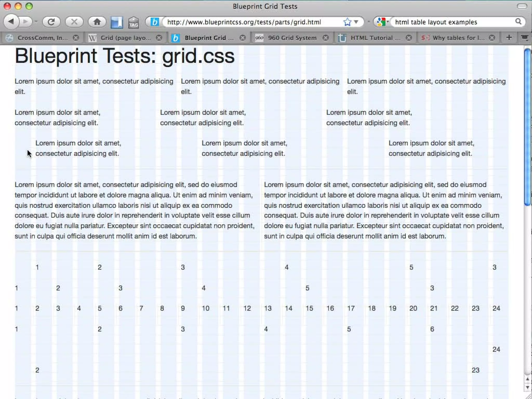
Task: Click the vertical scrollbar thumb
Action: [527, 127]
